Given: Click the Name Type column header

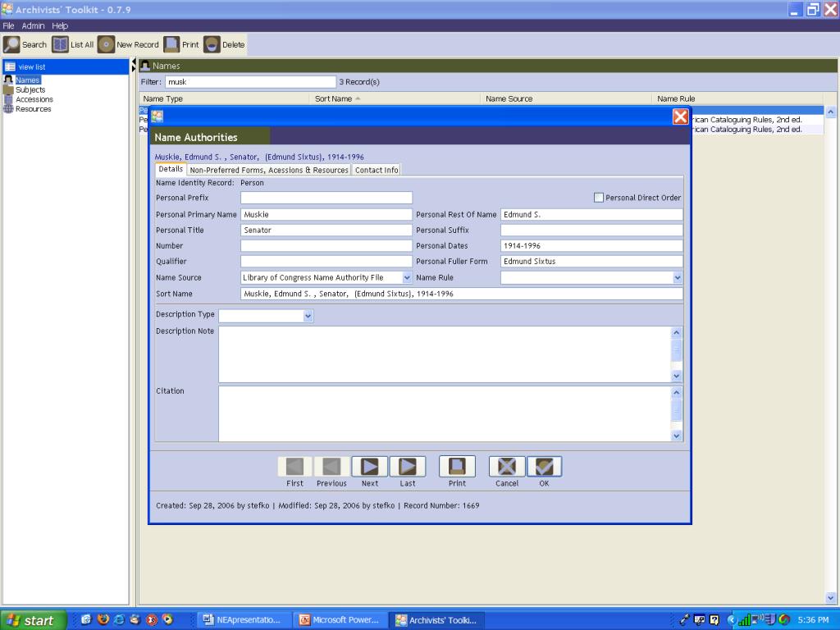Looking at the screenshot, I should [x=224, y=98].
